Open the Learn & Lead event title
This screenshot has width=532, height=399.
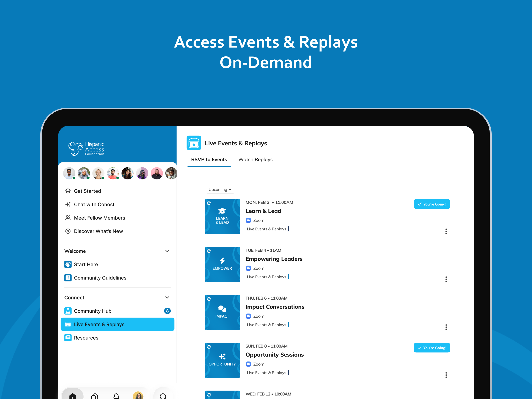click(263, 211)
